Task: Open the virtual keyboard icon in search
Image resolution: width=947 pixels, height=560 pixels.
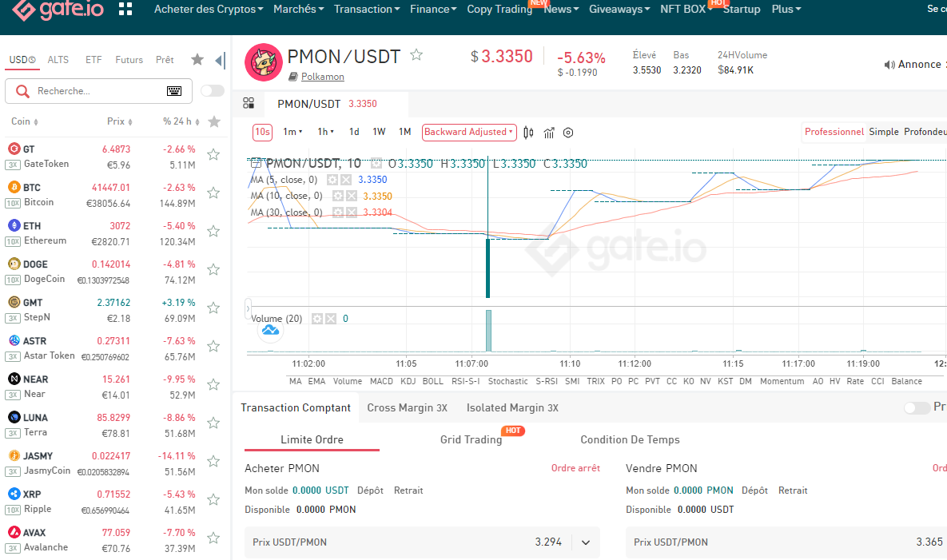Action: 174,90
